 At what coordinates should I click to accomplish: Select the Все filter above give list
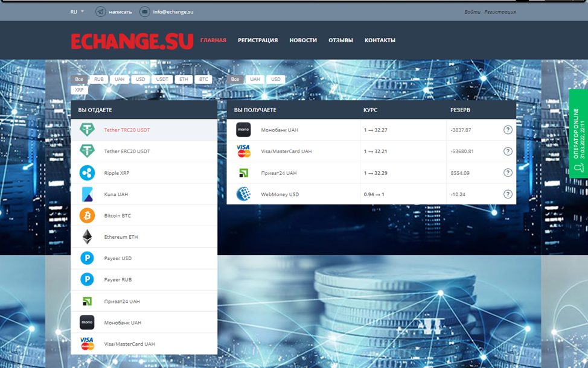(79, 79)
